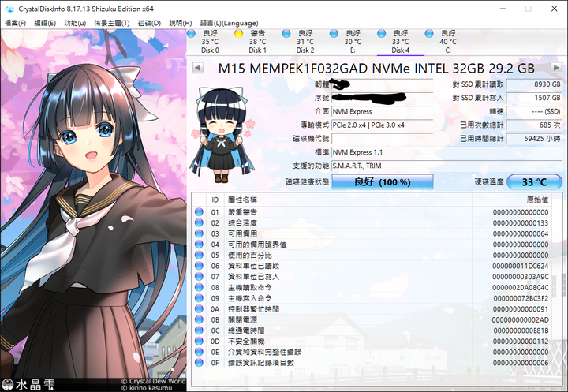Select the Disk 0 tab at 35 °C
The width and height of the screenshot is (568, 392).
210,42
